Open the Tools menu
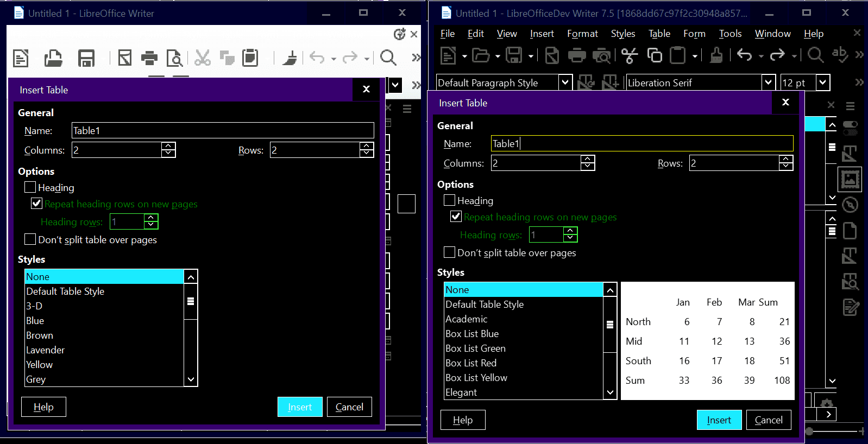 tap(729, 34)
